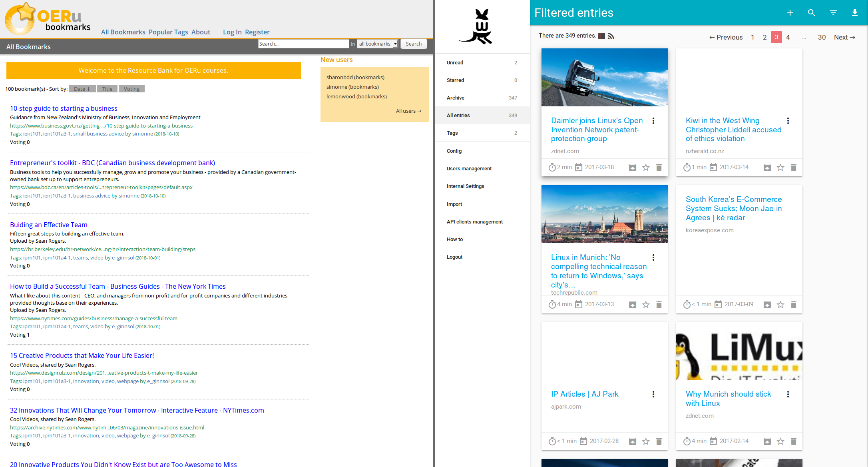Open more options for Kiwi in the West Wing card
868x467 pixels.
point(788,121)
